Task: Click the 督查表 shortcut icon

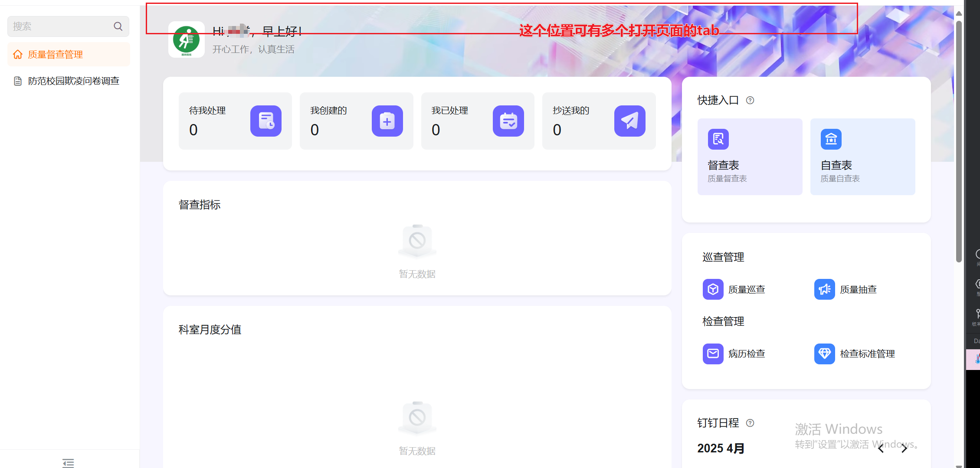Action: tap(718, 139)
